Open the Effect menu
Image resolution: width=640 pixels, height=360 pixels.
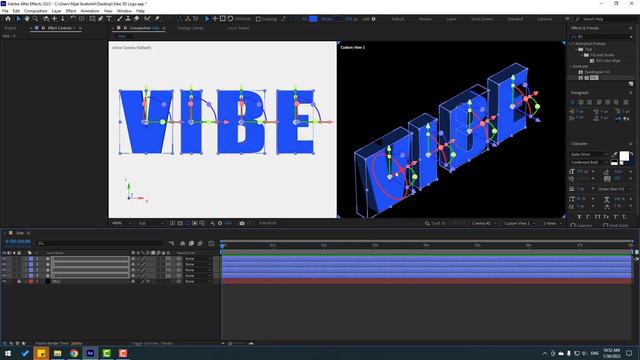coord(71,11)
